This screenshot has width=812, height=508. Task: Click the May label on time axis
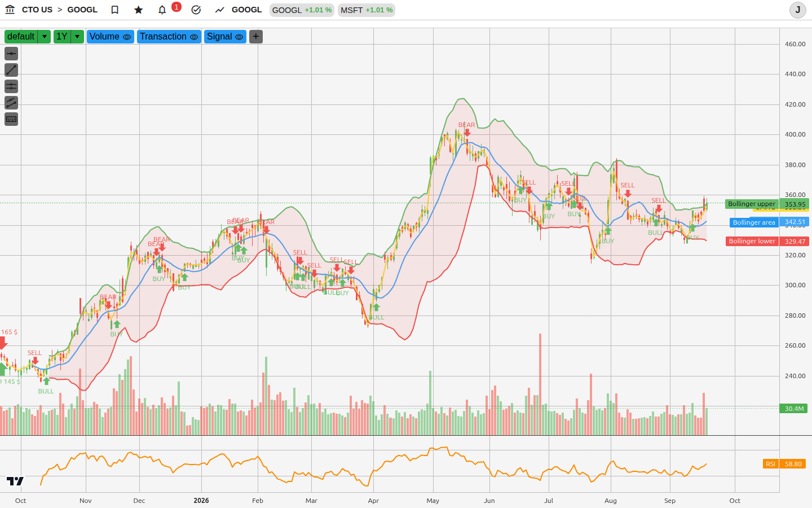433,501
